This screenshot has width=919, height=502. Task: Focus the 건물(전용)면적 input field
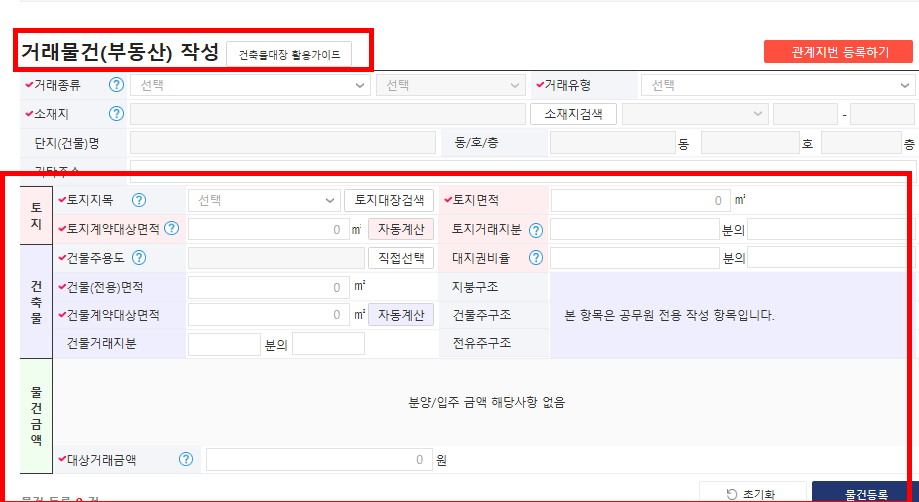pos(268,287)
